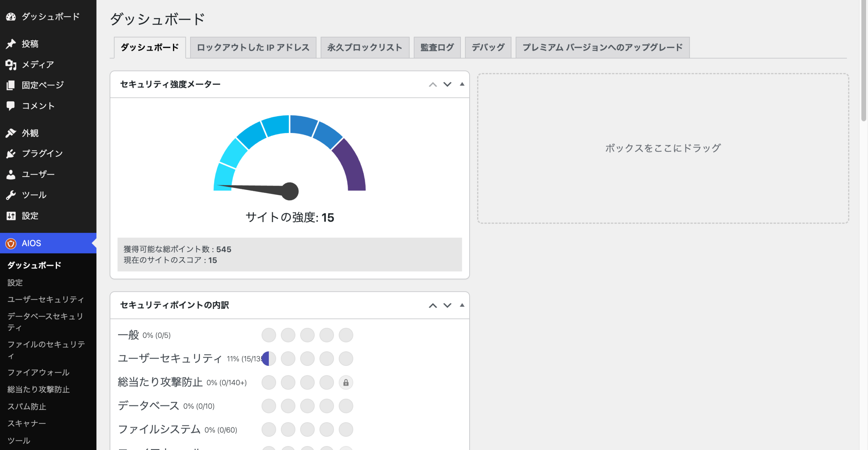This screenshot has width=868, height=450.
Task: Open the 監査ログ tab
Action: point(437,48)
